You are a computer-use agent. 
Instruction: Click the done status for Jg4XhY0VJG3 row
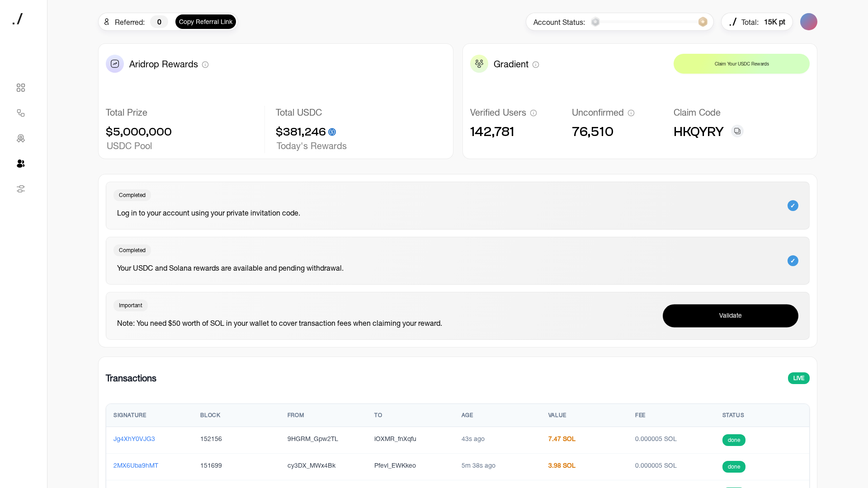734,440
